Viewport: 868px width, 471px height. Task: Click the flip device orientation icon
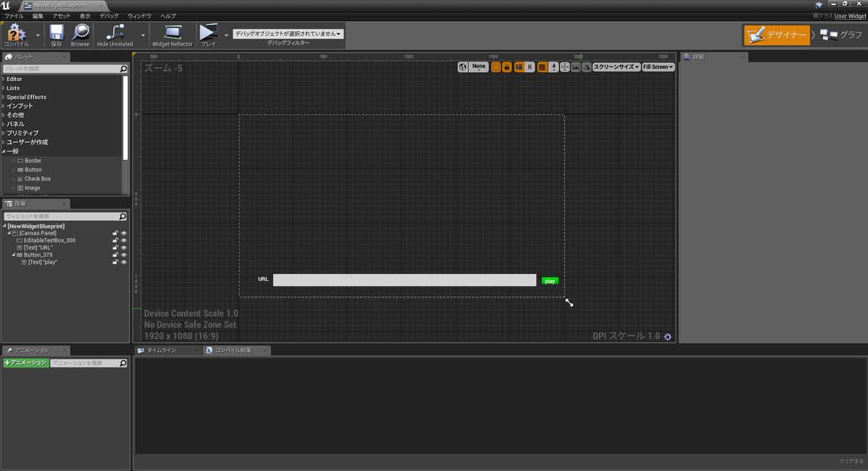point(587,67)
